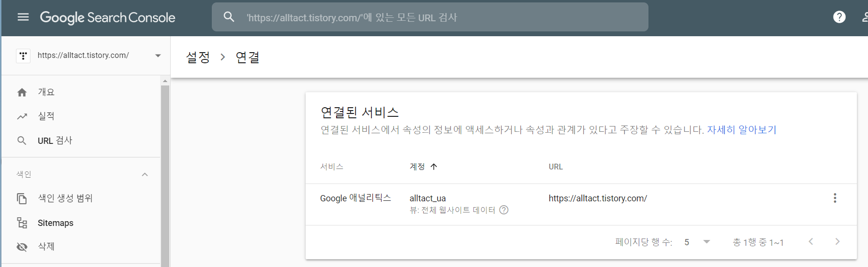This screenshot has height=267, width=868.
Task: Open the three-dot menu for Google 애널리틱스 row
Action: tap(835, 198)
